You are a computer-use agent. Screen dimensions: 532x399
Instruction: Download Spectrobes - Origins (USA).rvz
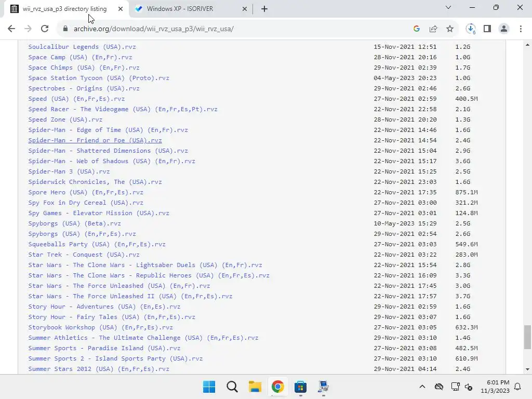(x=84, y=88)
